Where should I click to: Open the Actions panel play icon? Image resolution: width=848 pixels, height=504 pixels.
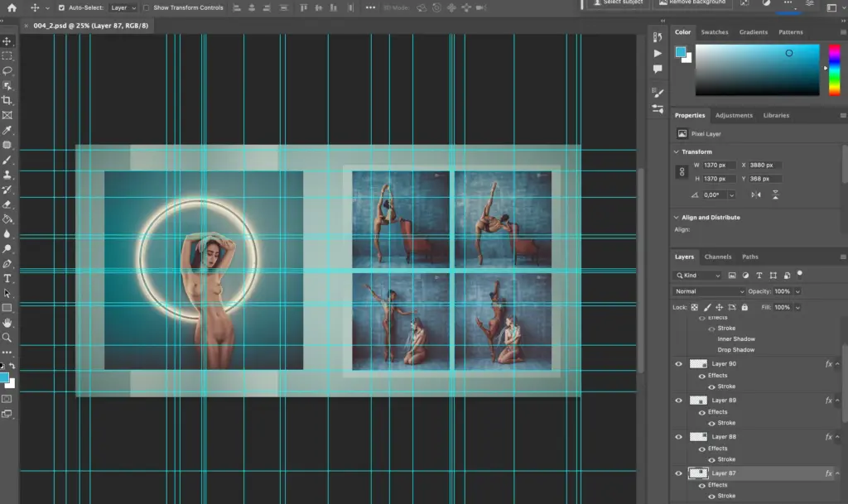pos(658,54)
